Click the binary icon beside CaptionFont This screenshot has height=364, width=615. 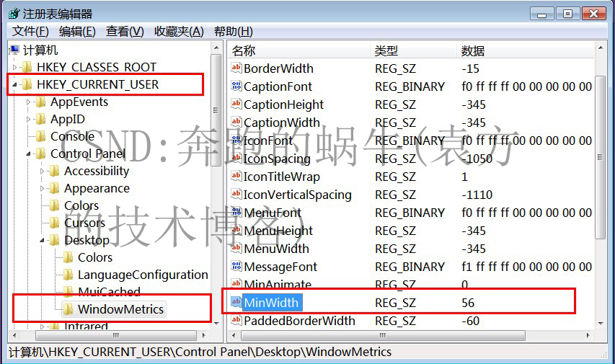point(236,86)
